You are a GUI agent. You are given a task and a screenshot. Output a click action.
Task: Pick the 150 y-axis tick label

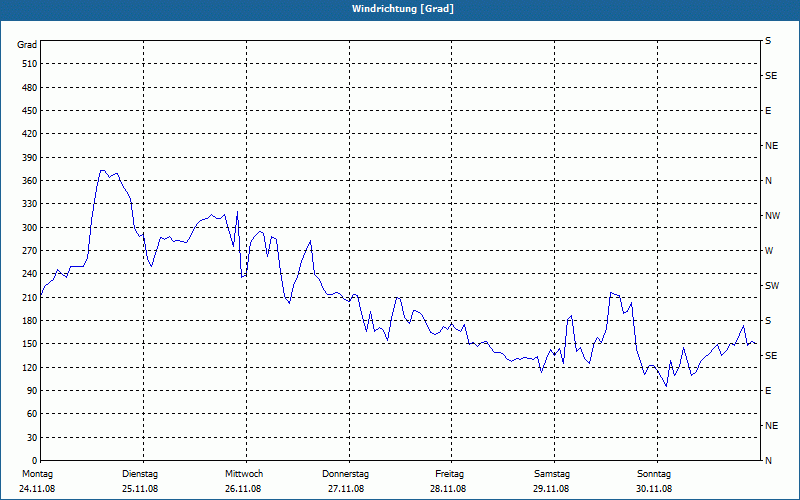[x=30, y=344]
